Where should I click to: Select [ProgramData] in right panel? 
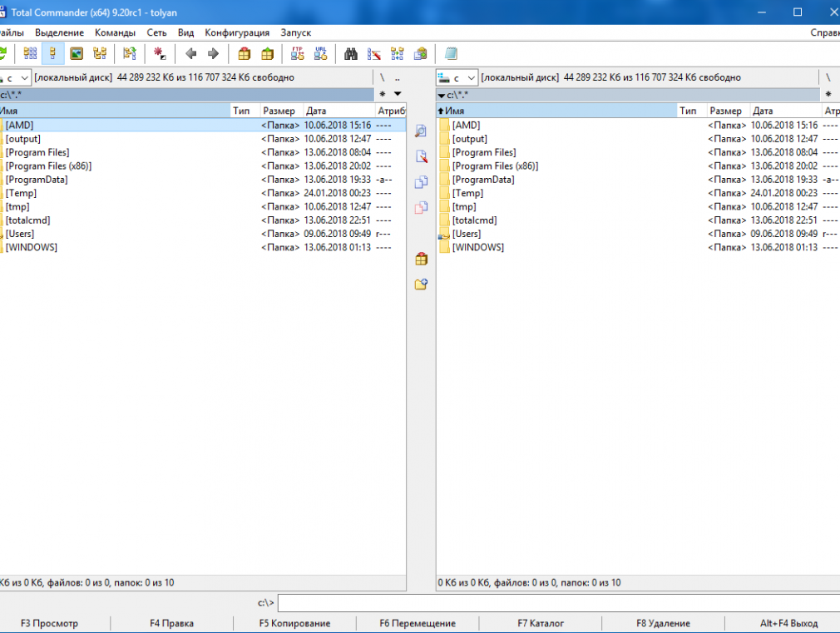[x=638, y=180]
